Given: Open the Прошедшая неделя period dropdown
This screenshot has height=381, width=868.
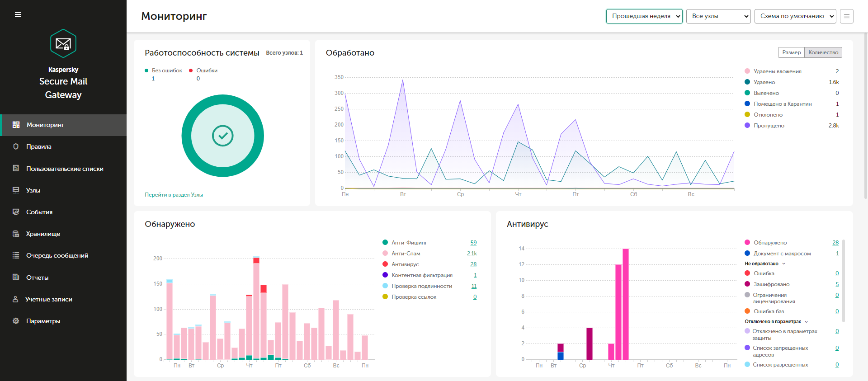Looking at the screenshot, I should coord(644,16).
